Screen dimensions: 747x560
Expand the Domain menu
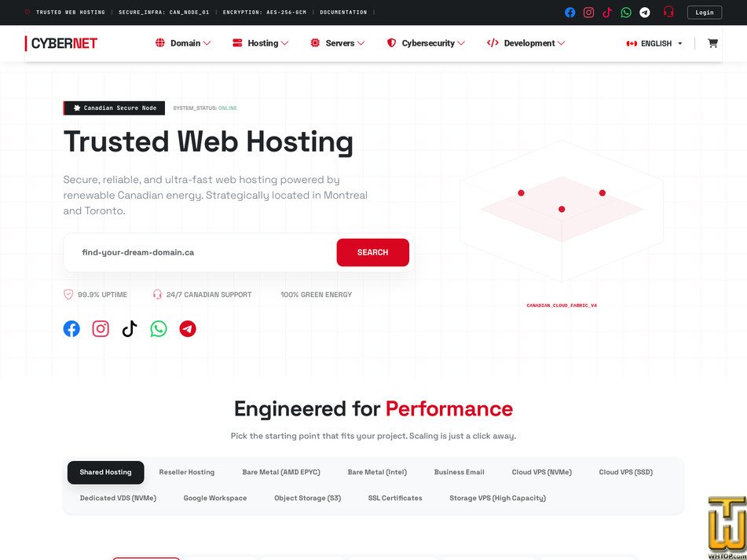click(183, 43)
